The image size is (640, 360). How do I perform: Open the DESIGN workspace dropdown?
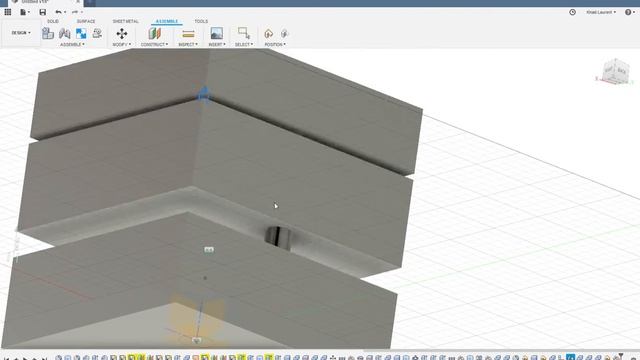point(21,33)
